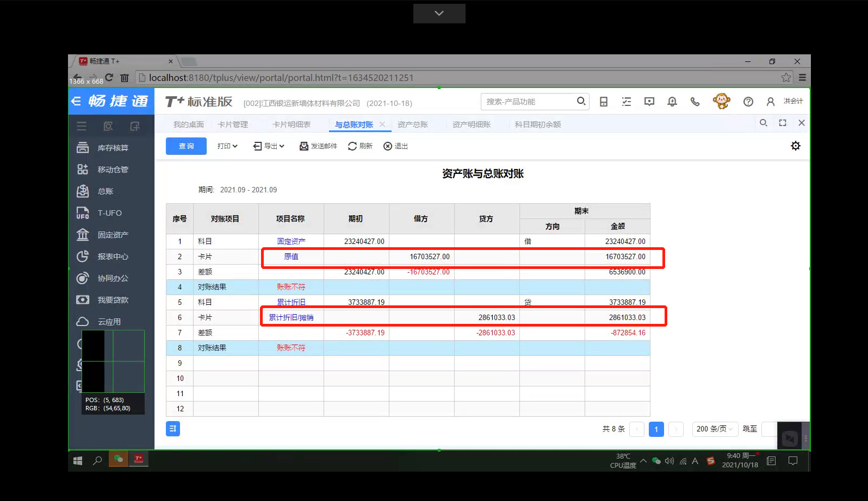The image size is (868, 501).
Task: Switch to 资产总账 tab
Action: tap(413, 124)
